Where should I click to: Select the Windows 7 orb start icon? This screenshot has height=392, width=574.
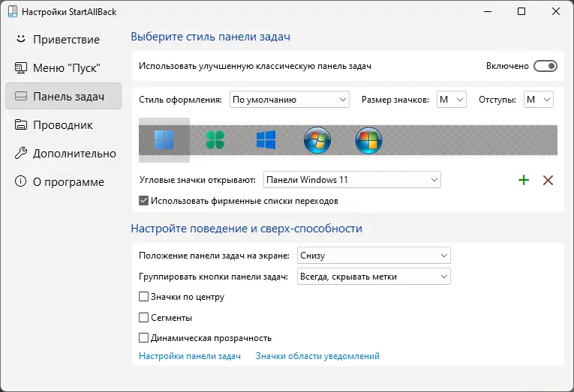pos(317,140)
